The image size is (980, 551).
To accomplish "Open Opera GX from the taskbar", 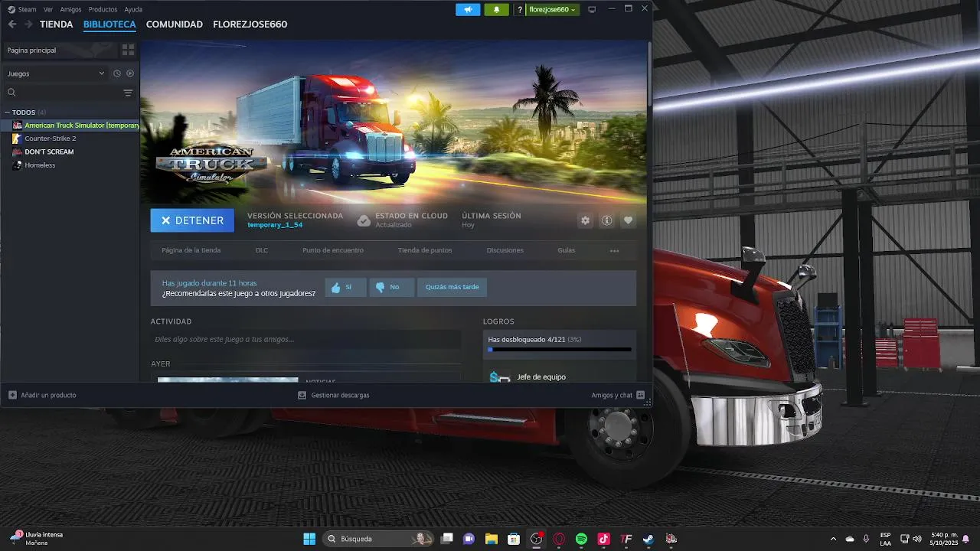I will [559, 539].
